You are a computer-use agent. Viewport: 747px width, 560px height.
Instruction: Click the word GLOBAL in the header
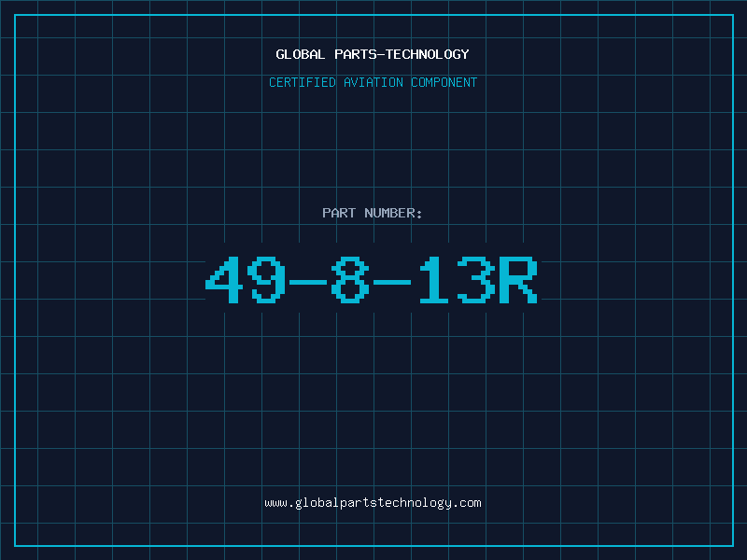[301, 54]
